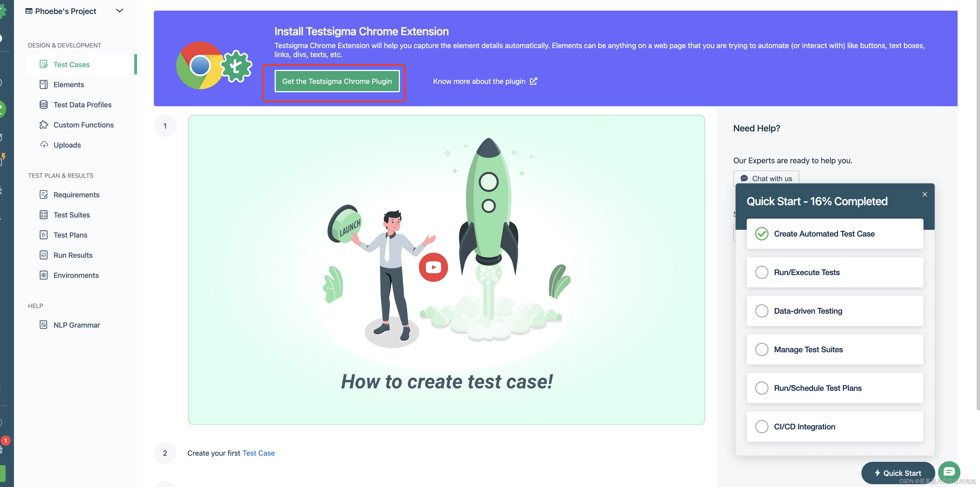
Task: Expand the Manage Test Suites quick start item
Action: [809, 349]
